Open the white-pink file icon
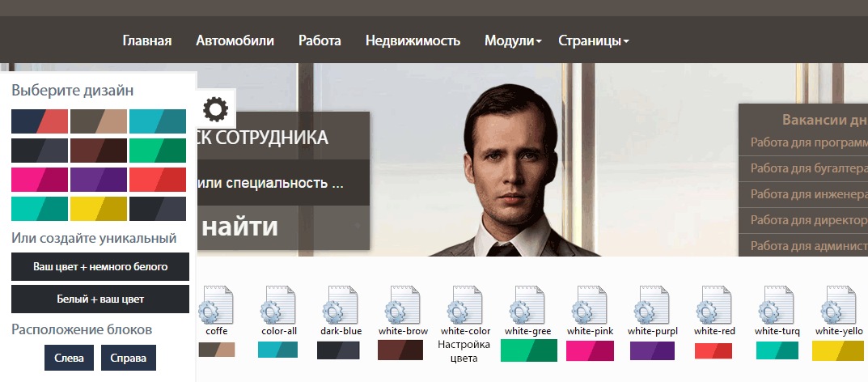 590,305
